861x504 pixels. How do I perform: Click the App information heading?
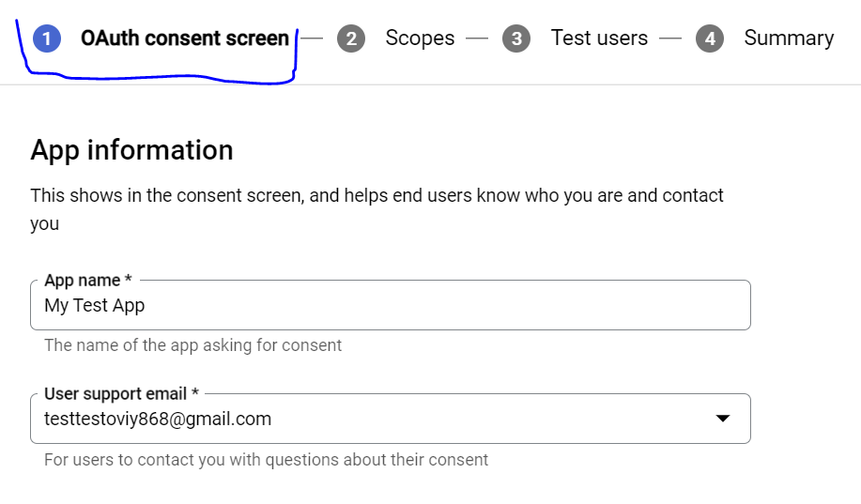131,150
